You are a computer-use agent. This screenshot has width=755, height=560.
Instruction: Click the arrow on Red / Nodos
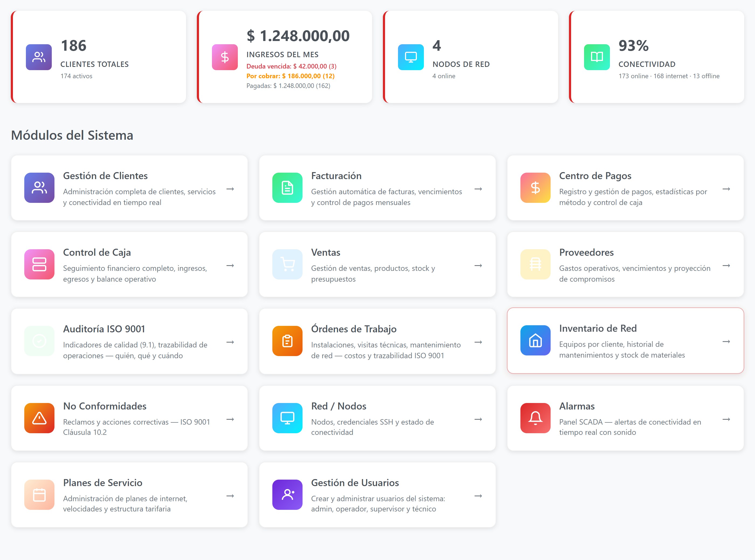point(478,419)
